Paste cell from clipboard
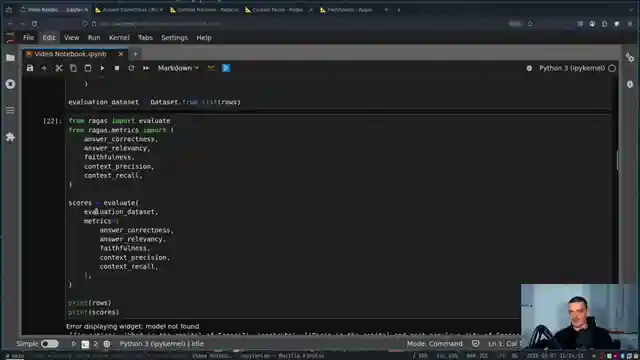This screenshot has width=640, height=360. 88,68
